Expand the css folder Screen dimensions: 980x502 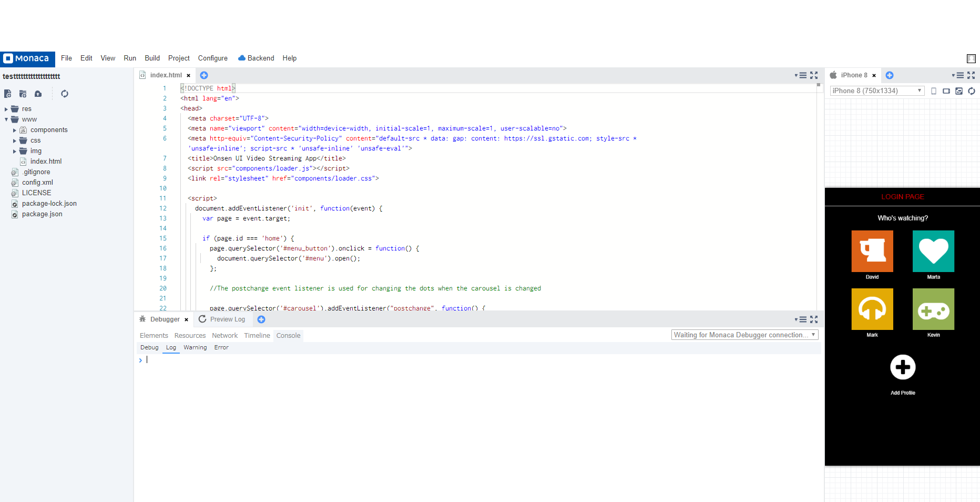coord(15,141)
